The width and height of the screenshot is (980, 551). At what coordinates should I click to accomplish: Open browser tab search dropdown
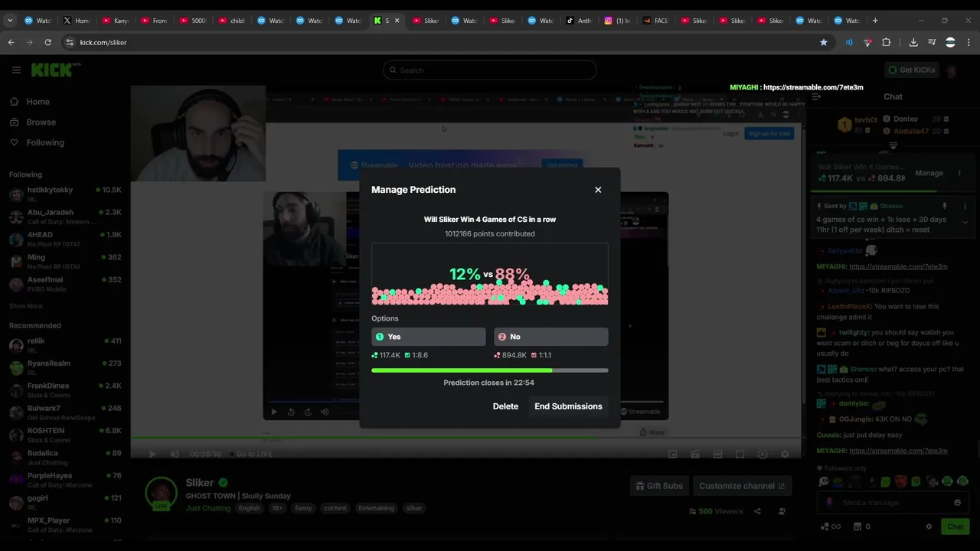[x=10, y=21]
